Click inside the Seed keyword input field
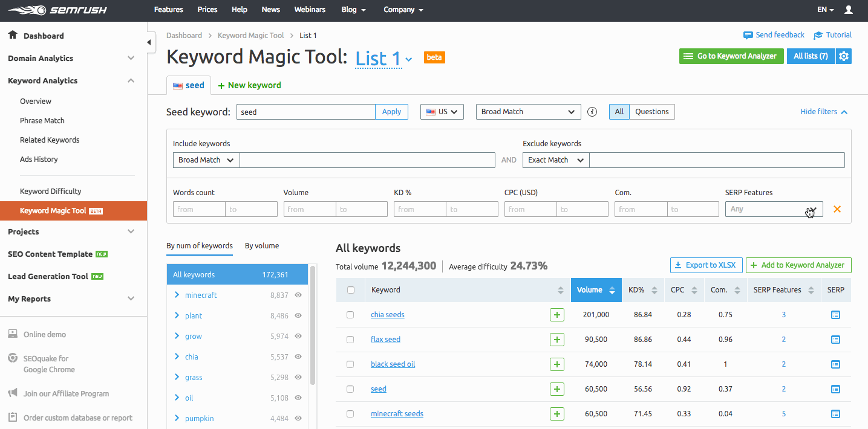 (x=305, y=111)
